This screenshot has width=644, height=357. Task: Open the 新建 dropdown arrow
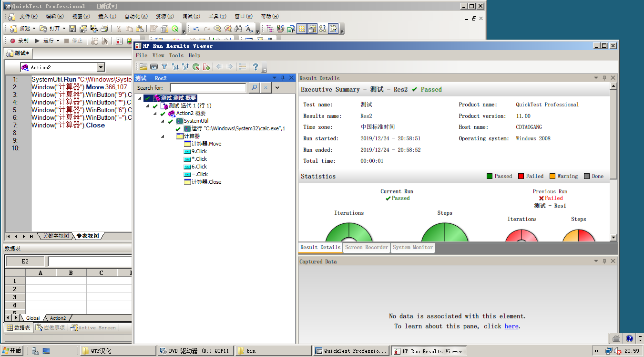click(34, 29)
